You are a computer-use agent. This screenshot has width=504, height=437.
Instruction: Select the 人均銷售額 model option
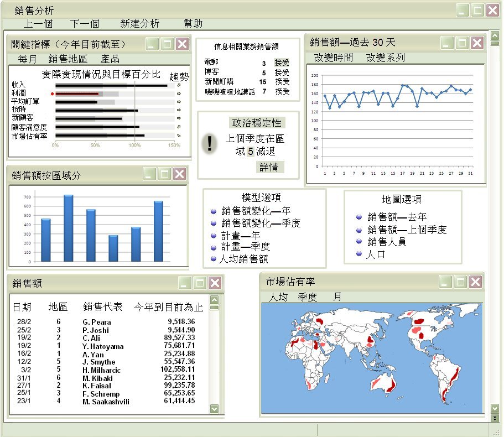pos(214,258)
